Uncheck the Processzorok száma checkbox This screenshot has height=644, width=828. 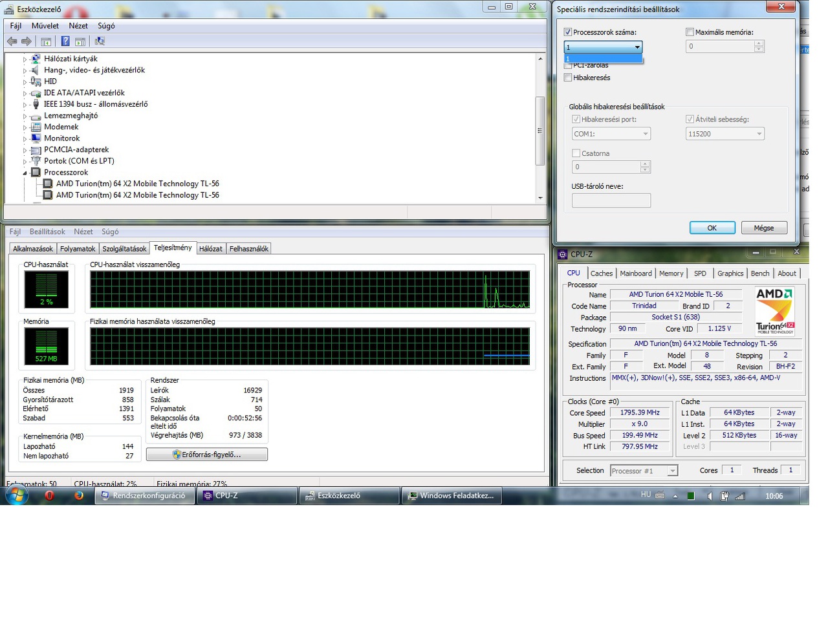coord(568,32)
